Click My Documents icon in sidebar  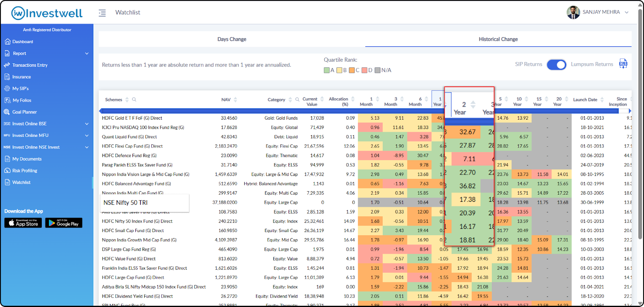tap(7, 159)
